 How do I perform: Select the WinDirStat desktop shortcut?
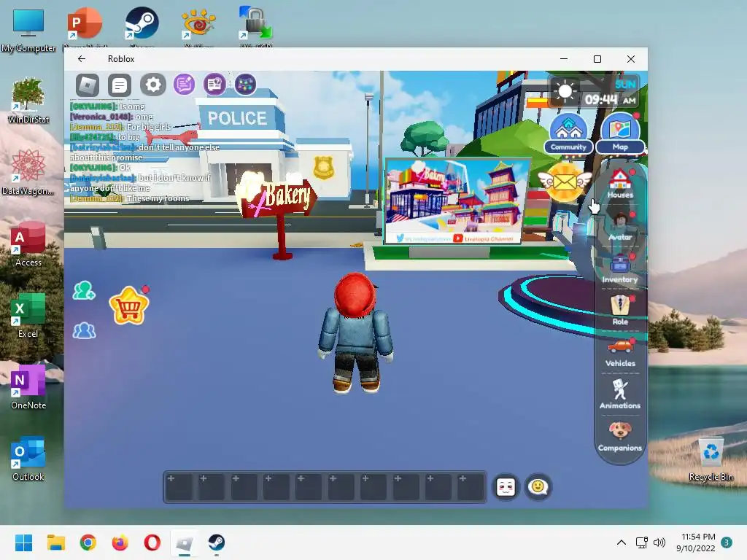28,101
